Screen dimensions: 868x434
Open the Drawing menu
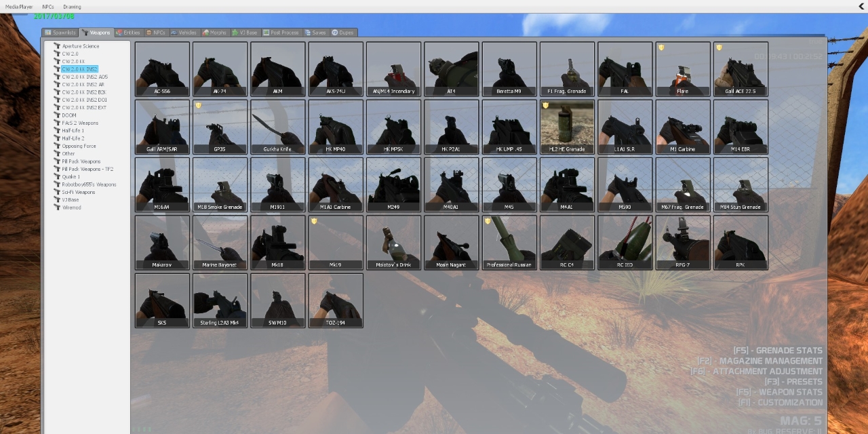pyautogui.click(x=72, y=7)
